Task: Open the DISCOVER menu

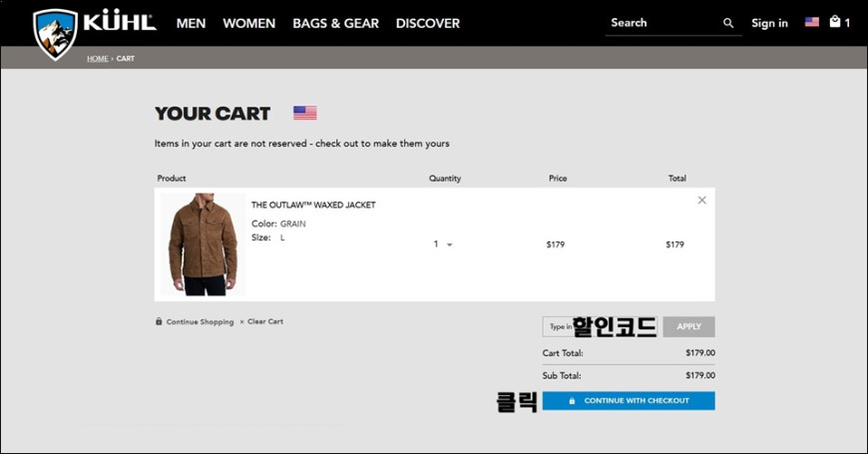Action: point(428,23)
